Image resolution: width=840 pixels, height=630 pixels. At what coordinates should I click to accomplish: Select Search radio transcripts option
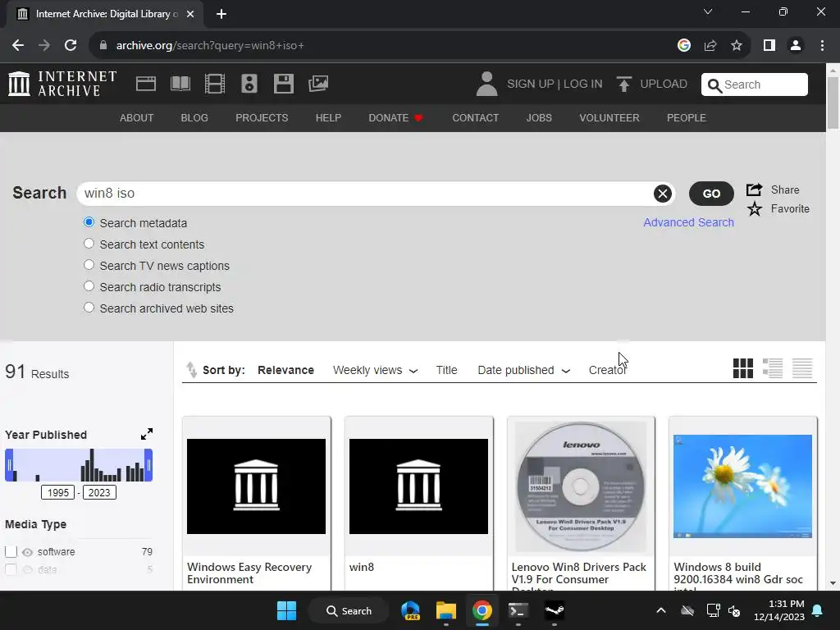89,286
